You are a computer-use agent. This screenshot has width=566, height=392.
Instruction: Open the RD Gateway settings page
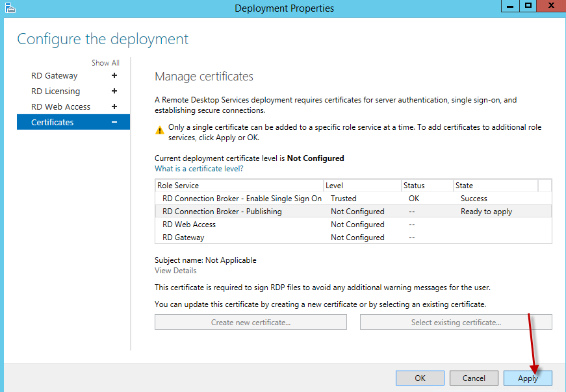[x=55, y=76]
